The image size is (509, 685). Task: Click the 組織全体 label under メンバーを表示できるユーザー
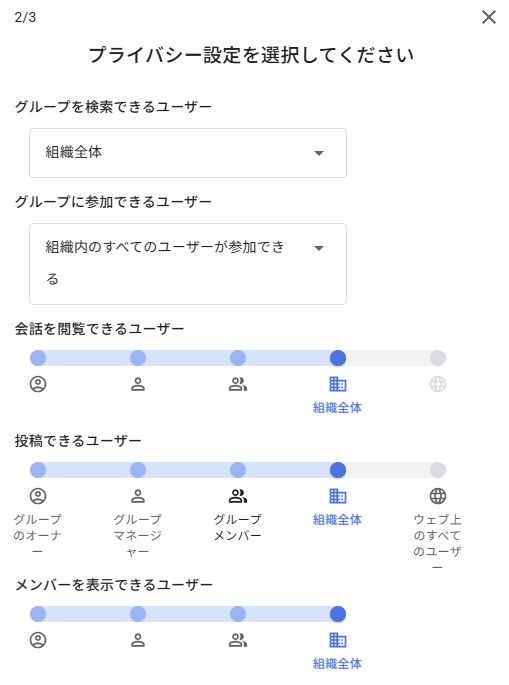(337, 664)
